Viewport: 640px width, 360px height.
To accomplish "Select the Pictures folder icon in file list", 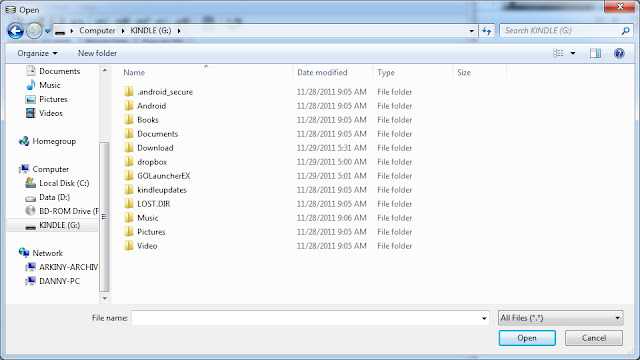I will [x=129, y=231].
